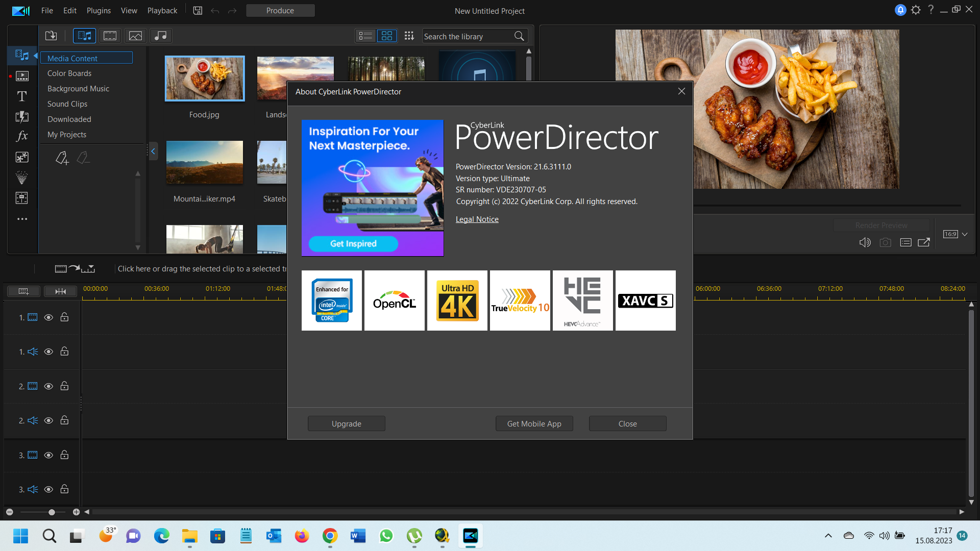980x551 pixels.
Task: Select the Food.jpg thumbnail
Action: (205, 79)
